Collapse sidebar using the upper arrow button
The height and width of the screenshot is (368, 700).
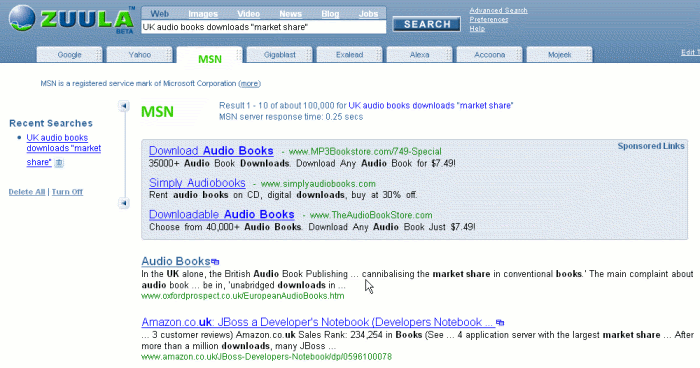pos(124,106)
